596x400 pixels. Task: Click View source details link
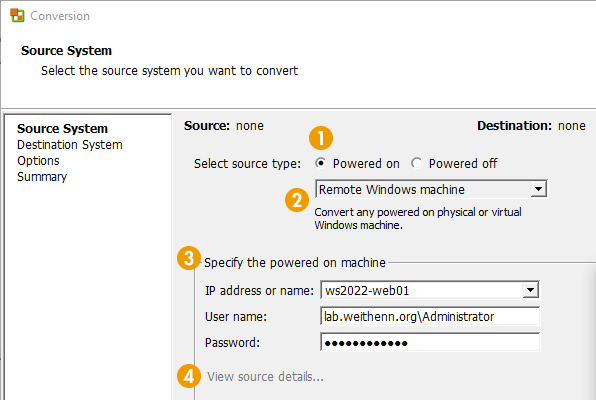[x=265, y=376]
